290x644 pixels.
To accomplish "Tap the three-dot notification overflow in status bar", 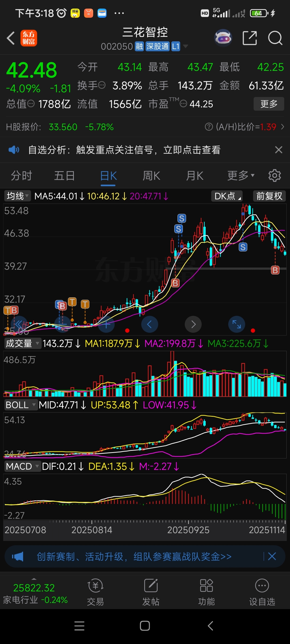I will 119,13.
